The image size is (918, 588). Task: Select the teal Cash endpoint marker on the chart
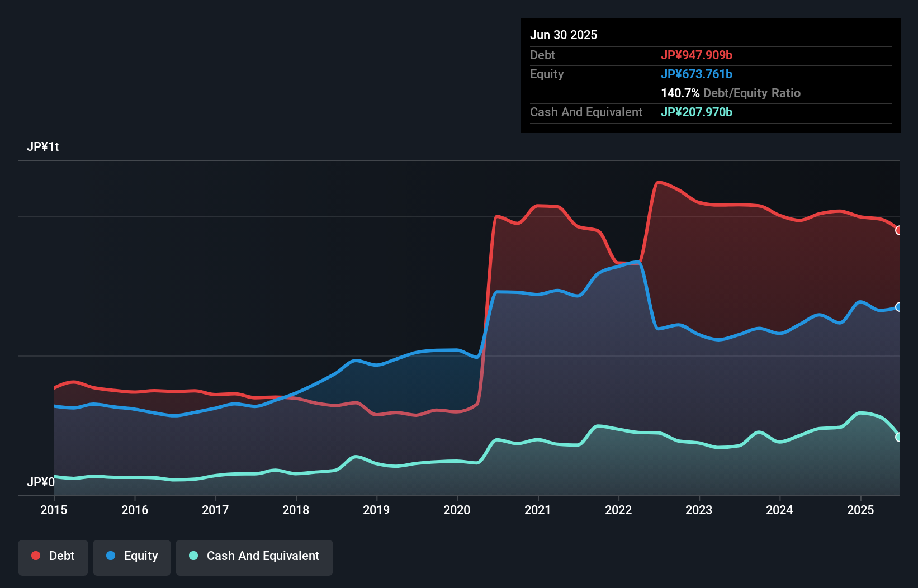[x=898, y=435]
